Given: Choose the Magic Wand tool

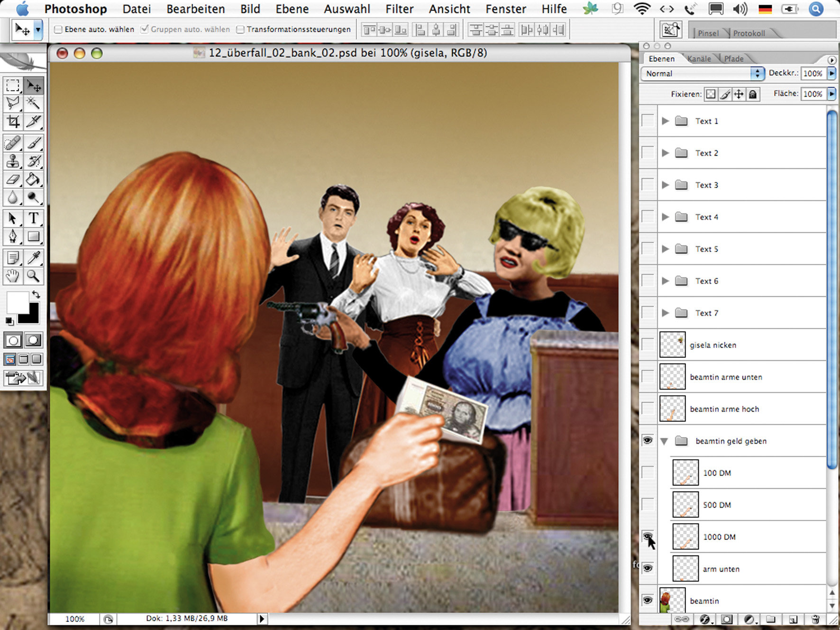Looking at the screenshot, I should point(33,103).
